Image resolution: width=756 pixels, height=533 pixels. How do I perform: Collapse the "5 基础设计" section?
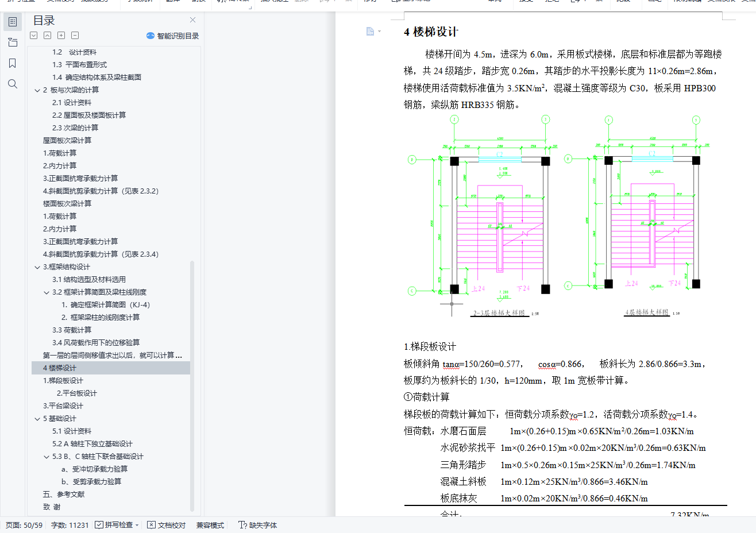click(x=37, y=419)
